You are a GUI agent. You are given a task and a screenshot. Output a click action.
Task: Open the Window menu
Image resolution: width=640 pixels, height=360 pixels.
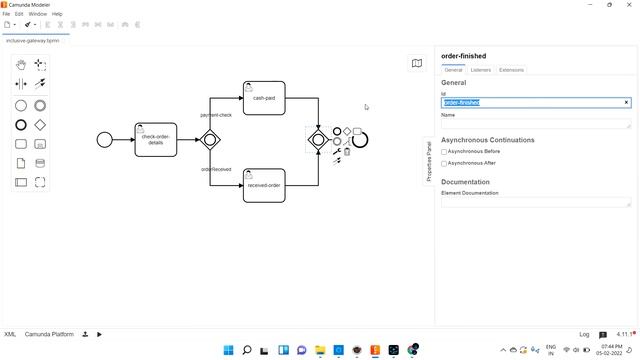click(x=38, y=14)
